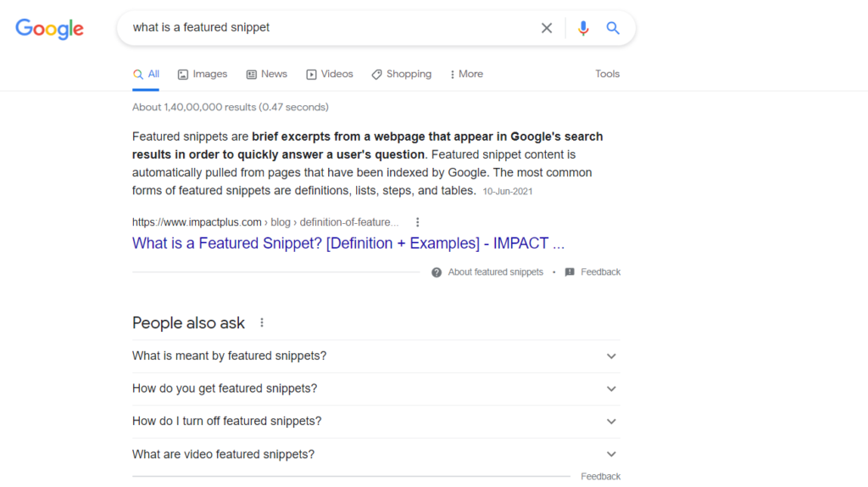Clear the search query with X icon
This screenshot has width=868, height=487.
(547, 28)
